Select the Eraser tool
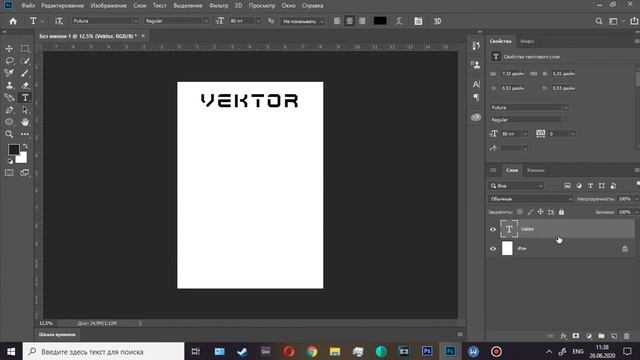 pos(25,85)
